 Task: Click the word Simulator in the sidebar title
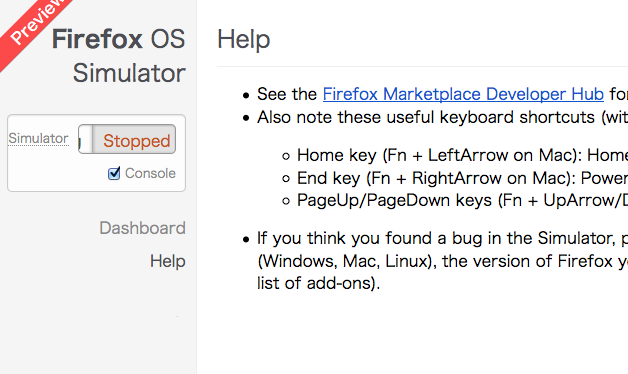click(x=129, y=73)
